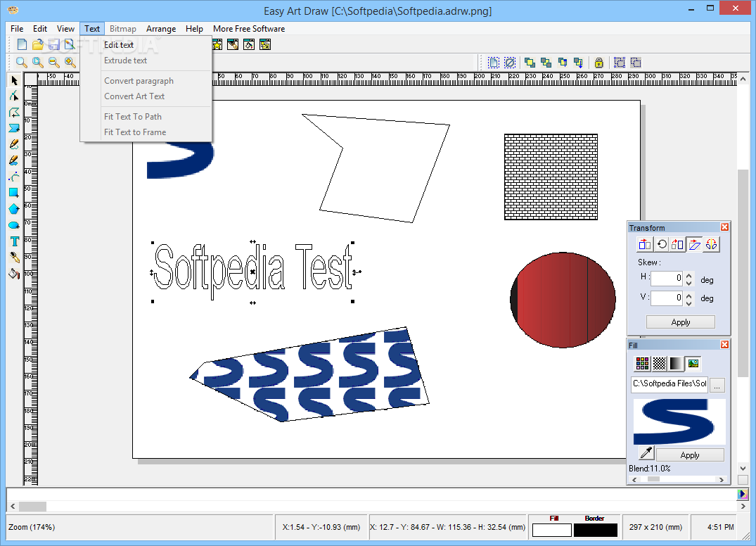Select the node edit tool
Screen dimensions: 756x546
pos(14,96)
